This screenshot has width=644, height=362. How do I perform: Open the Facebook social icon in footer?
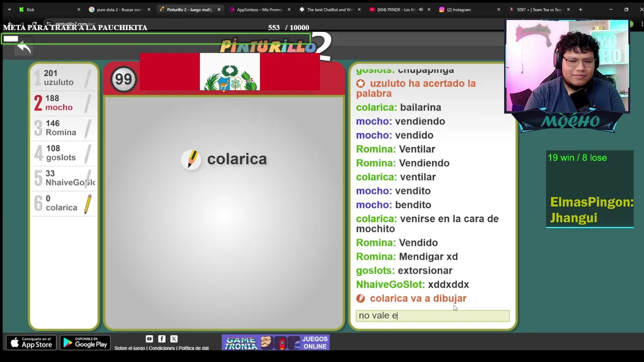pyautogui.click(x=162, y=339)
